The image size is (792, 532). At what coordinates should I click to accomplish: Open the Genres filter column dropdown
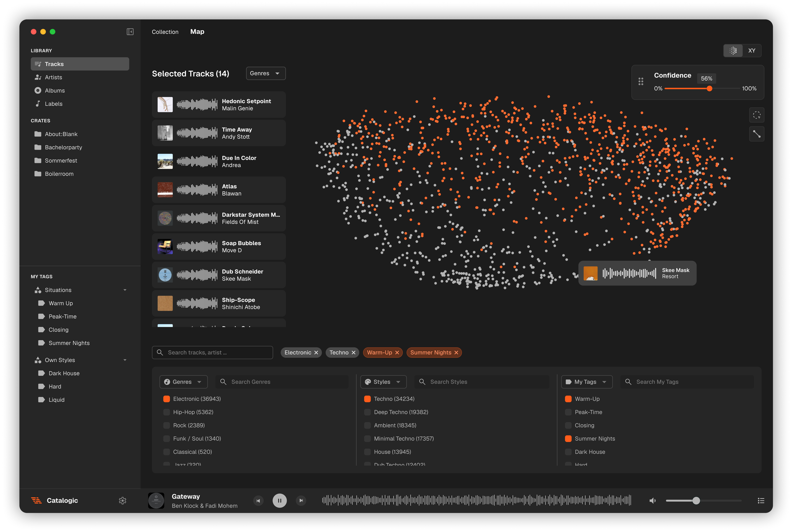pyautogui.click(x=184, y=382)
